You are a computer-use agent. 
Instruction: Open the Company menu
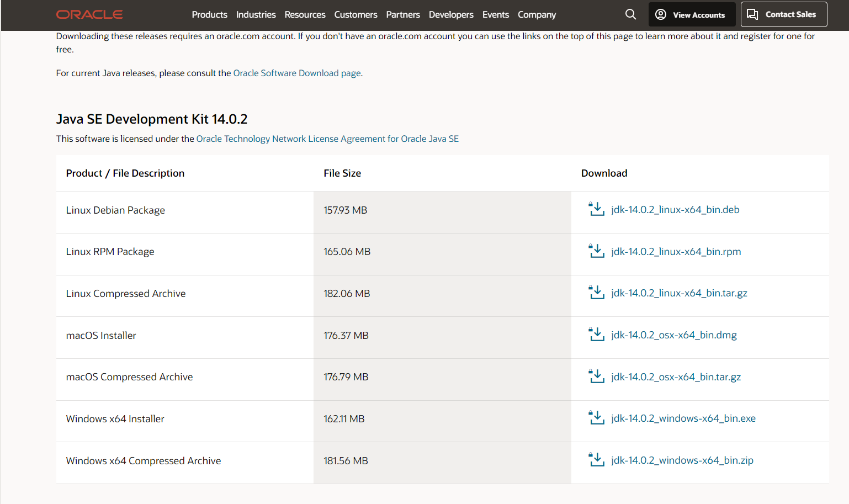[537, 14]
